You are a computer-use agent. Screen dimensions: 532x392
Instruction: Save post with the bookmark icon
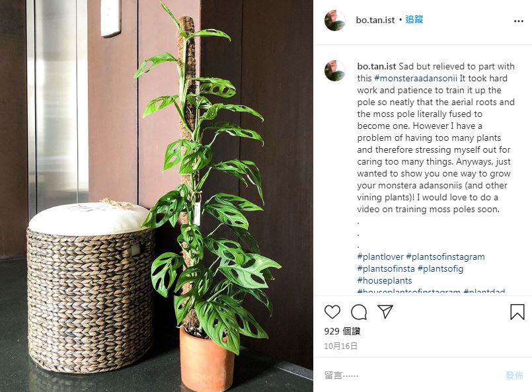coord(517,311)
